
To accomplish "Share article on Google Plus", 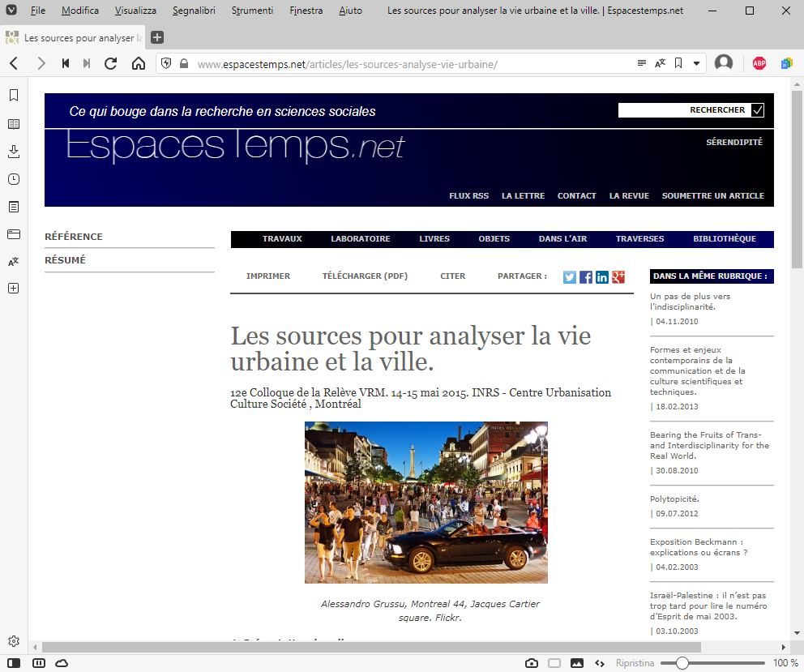I will tap(618, 277).
